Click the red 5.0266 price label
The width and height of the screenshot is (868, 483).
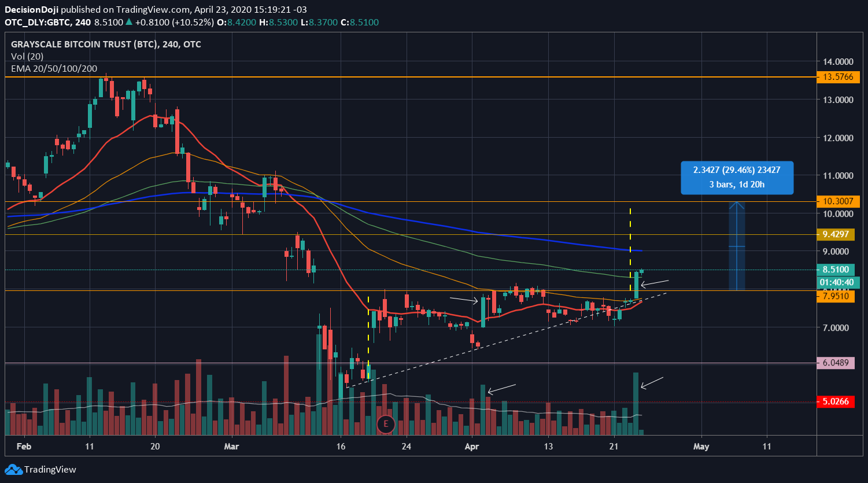click(835, 401)
